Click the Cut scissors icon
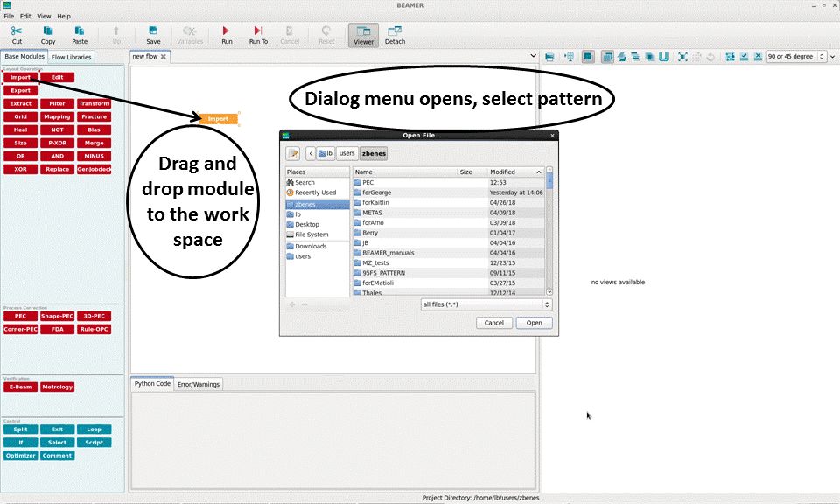The image size is (840, 504). click(17, 31)
